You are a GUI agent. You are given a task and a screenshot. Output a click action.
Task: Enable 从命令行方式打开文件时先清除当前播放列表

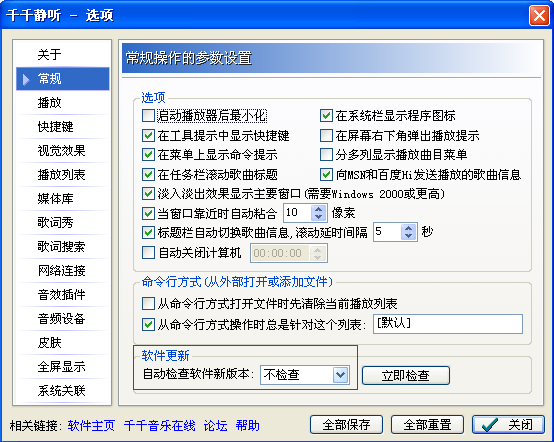(148, 303)
